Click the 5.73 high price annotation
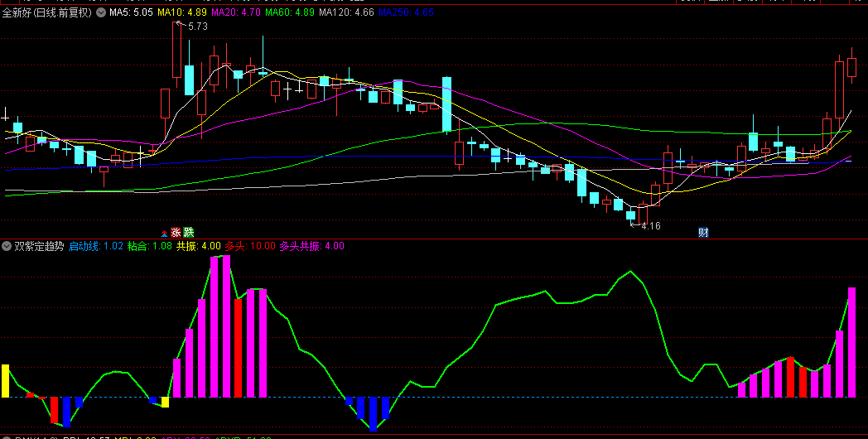 (x=198, y=26)
